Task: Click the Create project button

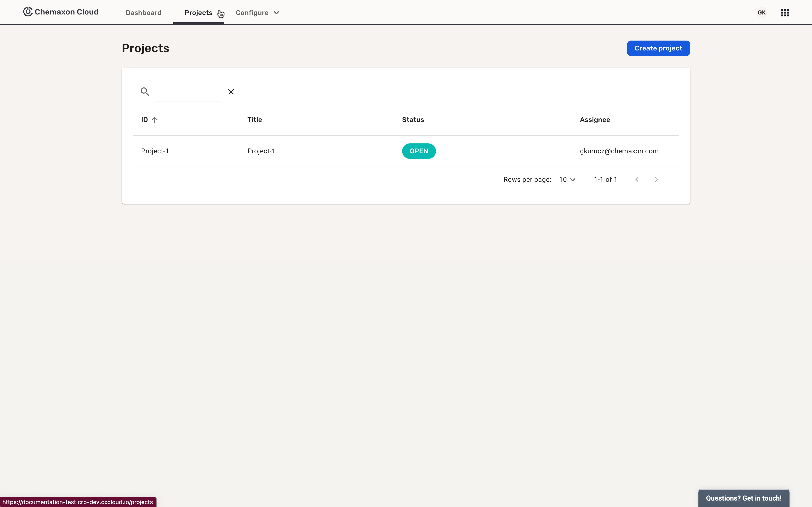Action: click(x=658, y=48)
